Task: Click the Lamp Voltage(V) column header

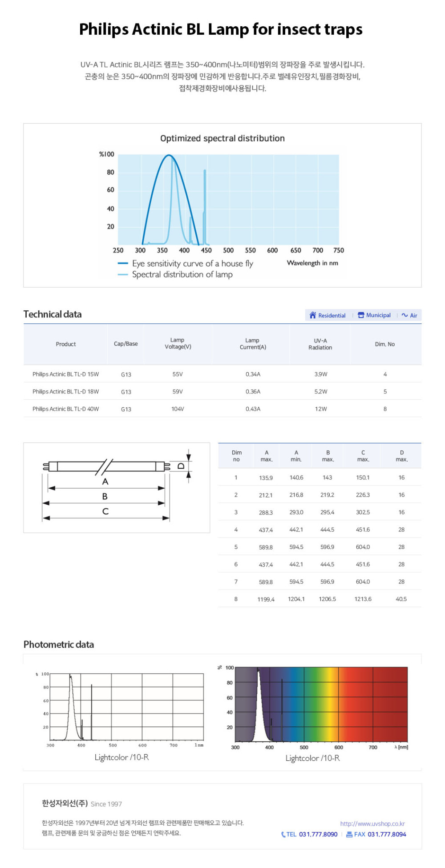Action: point(178,344)
